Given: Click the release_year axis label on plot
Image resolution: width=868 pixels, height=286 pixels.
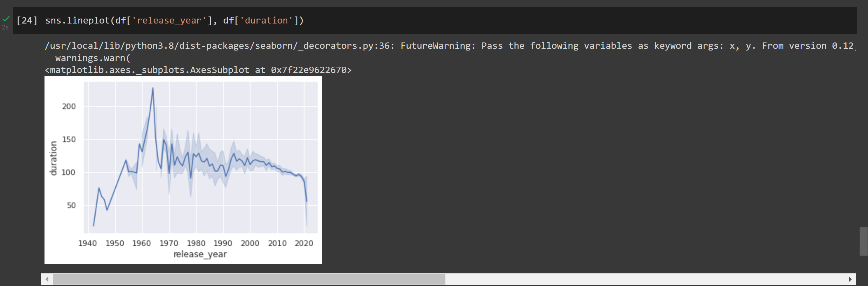Looking at the screenshot, I should tap(200, 254).
